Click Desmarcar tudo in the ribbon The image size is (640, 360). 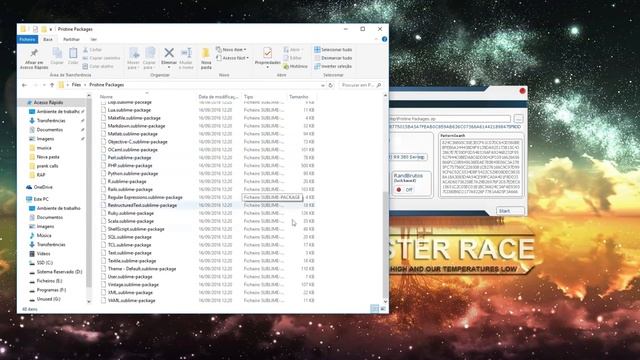[333, 58]
